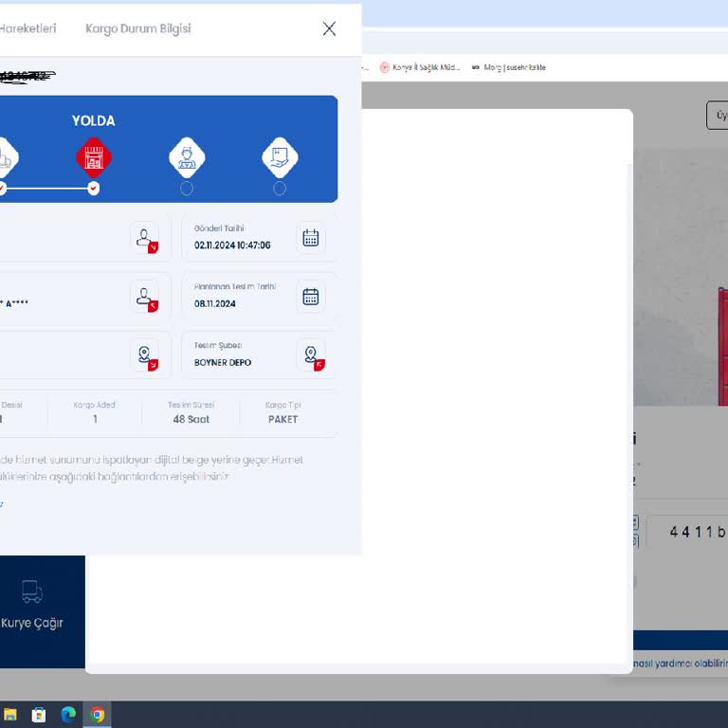Select the date 02.11.2024 10:47:06
Viewport: 728px width, 728px height.
point(232,246)
